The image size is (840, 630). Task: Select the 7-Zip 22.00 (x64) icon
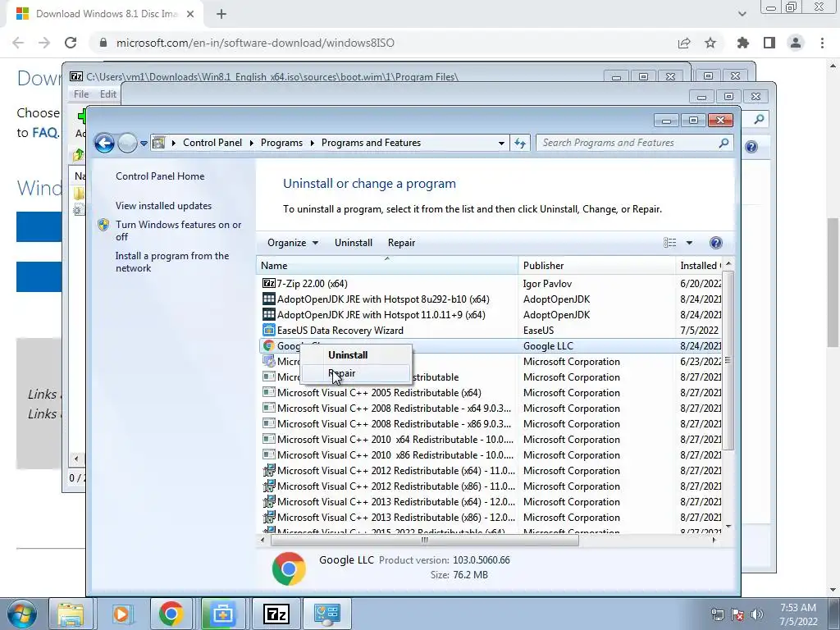268,283
